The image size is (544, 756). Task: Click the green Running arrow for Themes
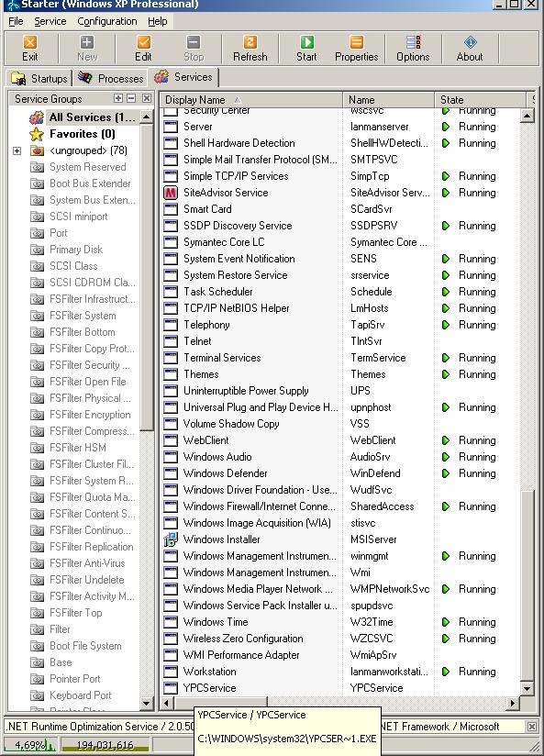click(446, 374)
